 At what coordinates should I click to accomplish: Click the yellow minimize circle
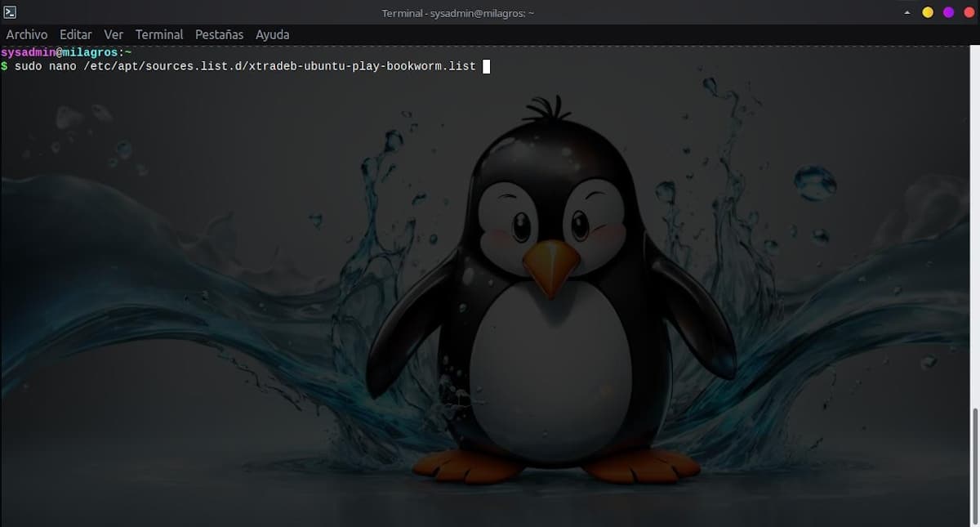click(x=929, y=12)
